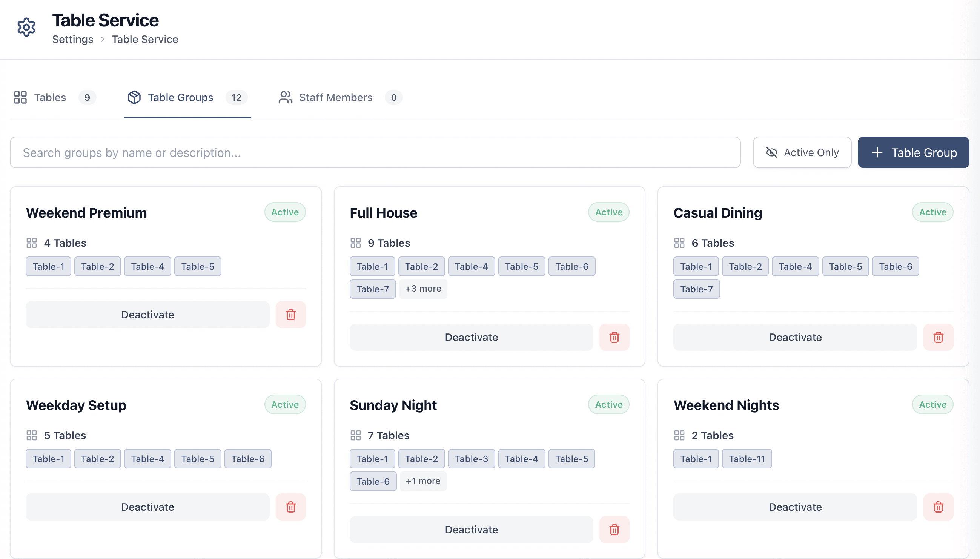The image size is (980, 559).
Task: Click Table-7 chip in Full House
Action: pyautogui.click(x=372, y=289)
